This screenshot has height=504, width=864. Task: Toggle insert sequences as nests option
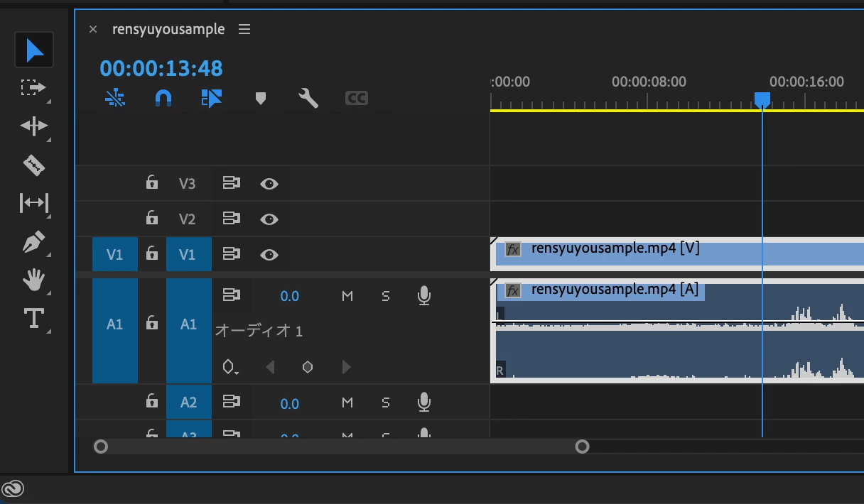pos(114,98)
